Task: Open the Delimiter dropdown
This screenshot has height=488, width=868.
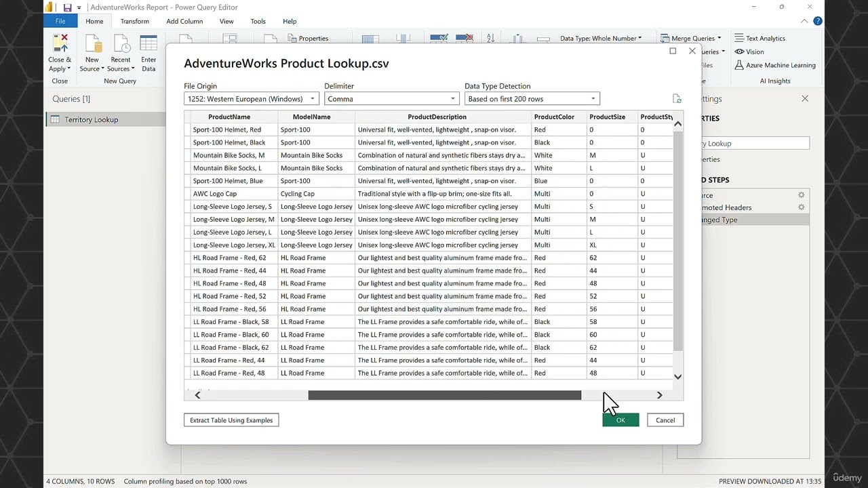Action: coord(391,99)
